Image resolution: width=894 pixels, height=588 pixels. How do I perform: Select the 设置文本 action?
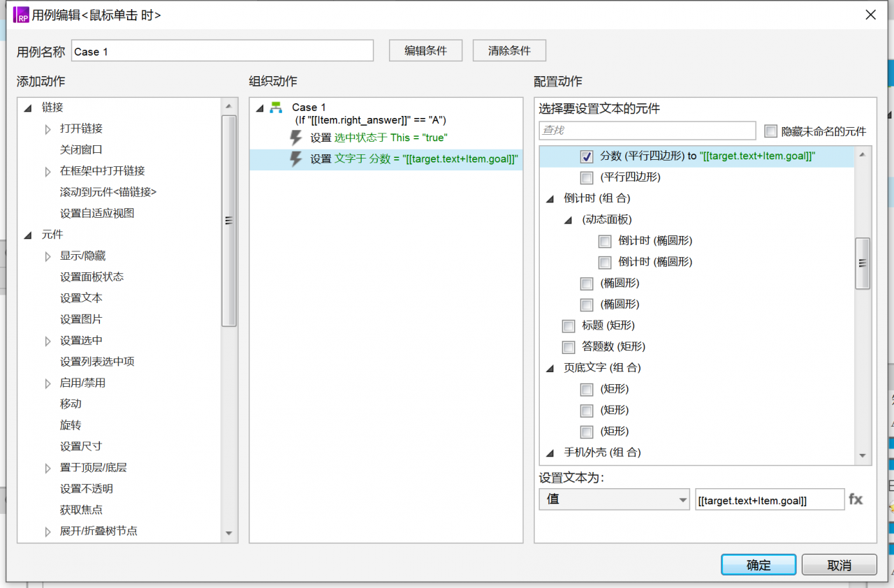[x=81, y=298]
